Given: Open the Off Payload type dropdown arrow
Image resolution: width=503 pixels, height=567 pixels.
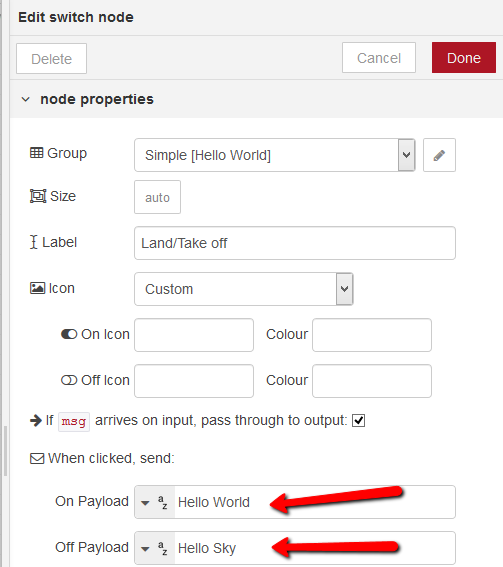Looking at the screenshot, I should [145, 549].
